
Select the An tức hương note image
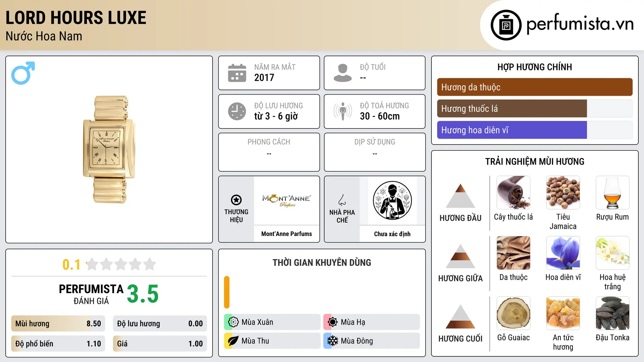click(x=563, y=313)
